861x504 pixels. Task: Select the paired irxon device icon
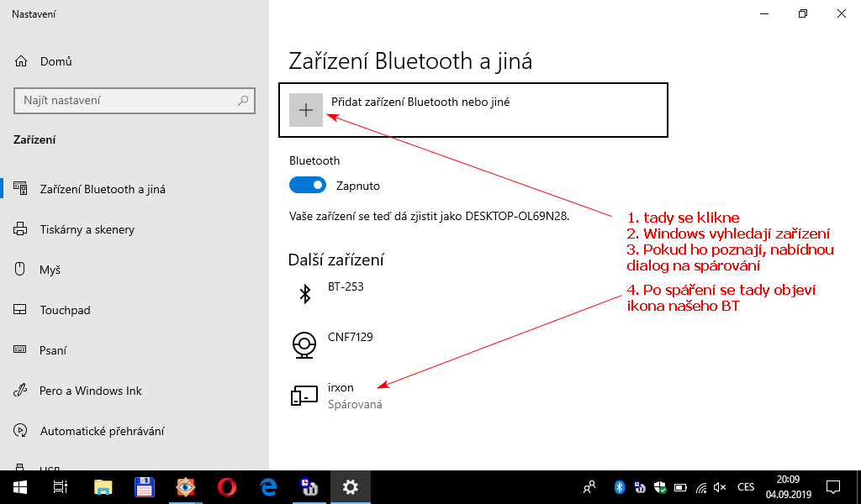(304, 395)
